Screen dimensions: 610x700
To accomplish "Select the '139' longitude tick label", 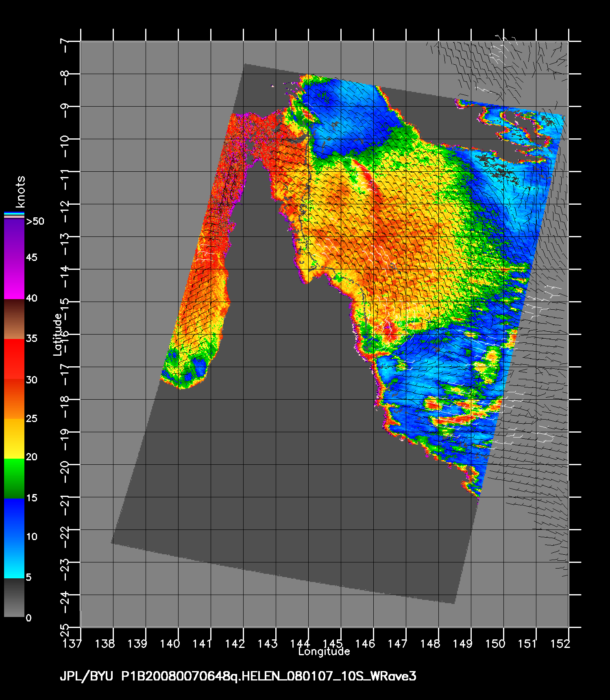I will 137,643.
